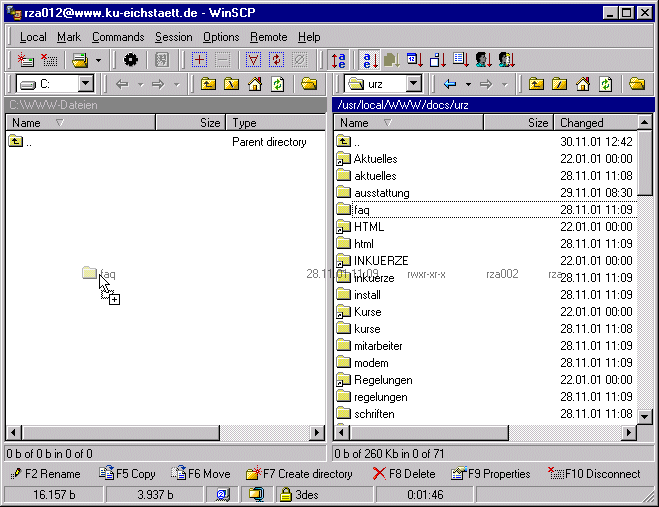Click F10 Disconnect button
The height and width of the screenshot is (507, 659).
tap(594, 474)
